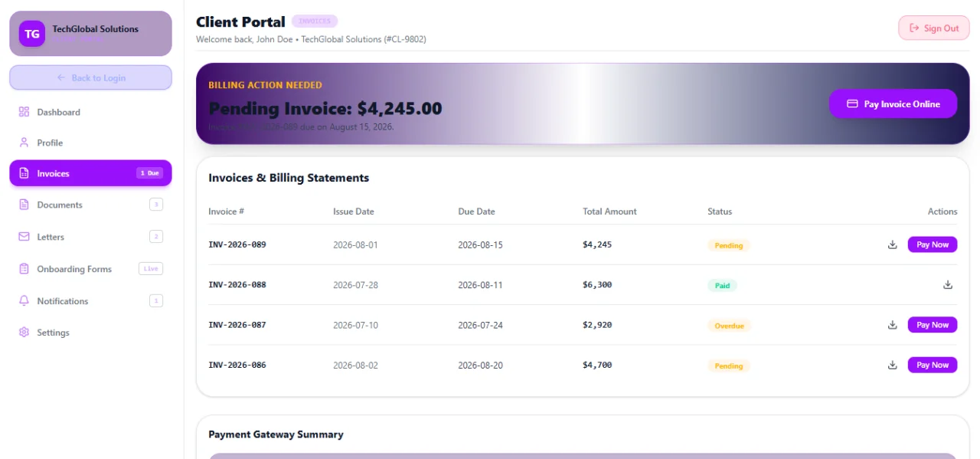The width and height of the screenshot is (980, 459).
Task: Open the Documents section
Action: (90, 205)
